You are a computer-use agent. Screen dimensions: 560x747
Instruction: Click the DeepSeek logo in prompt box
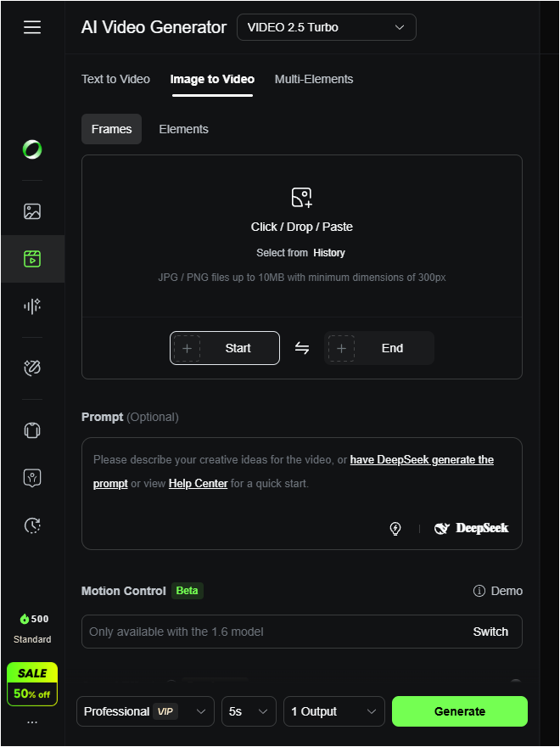click(472, 528)
